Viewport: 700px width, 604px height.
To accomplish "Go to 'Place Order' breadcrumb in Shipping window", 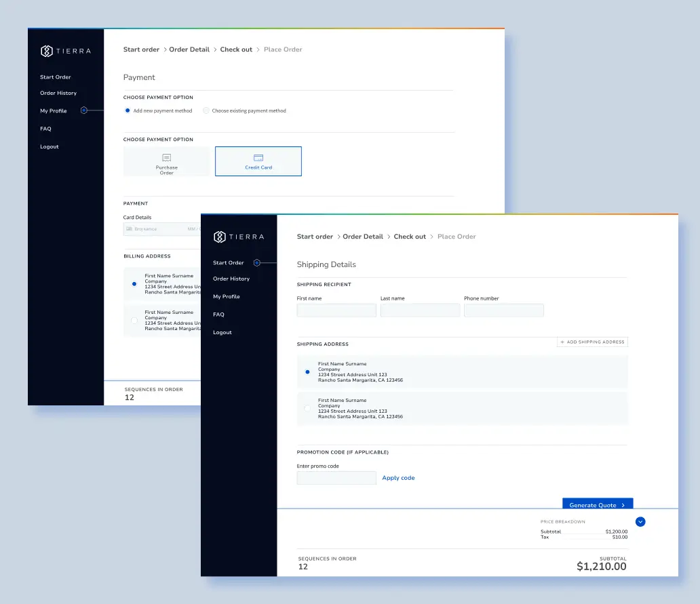I will 456,237.
